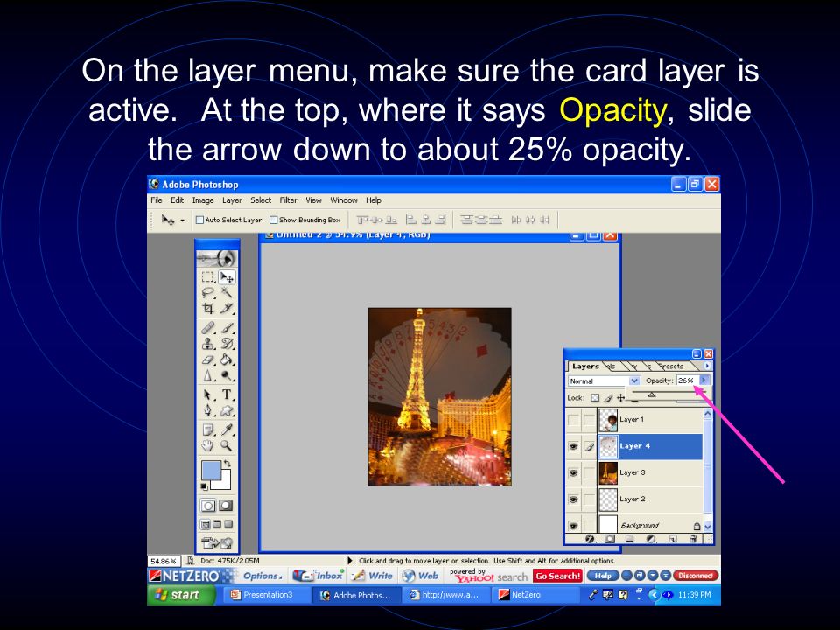The image size is (840, 630).
Task: Click the Opacity slider arrow button
Action: pos(704,381)
